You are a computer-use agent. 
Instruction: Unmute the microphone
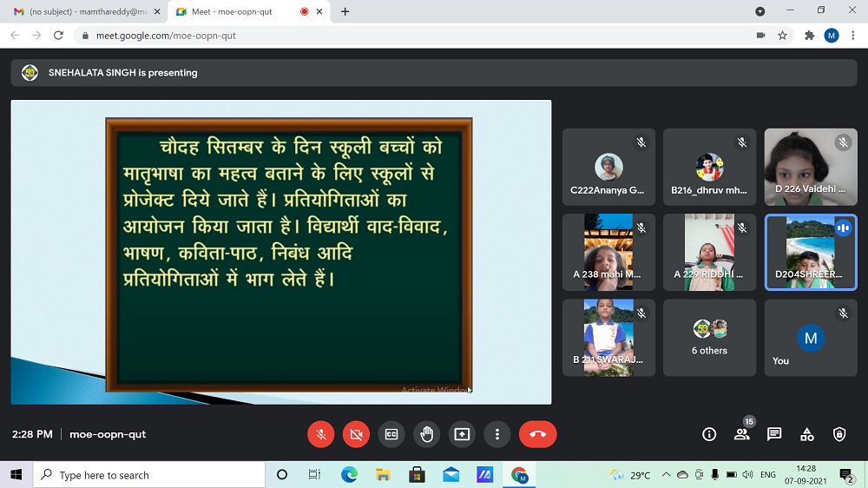(x=321, y=434)
